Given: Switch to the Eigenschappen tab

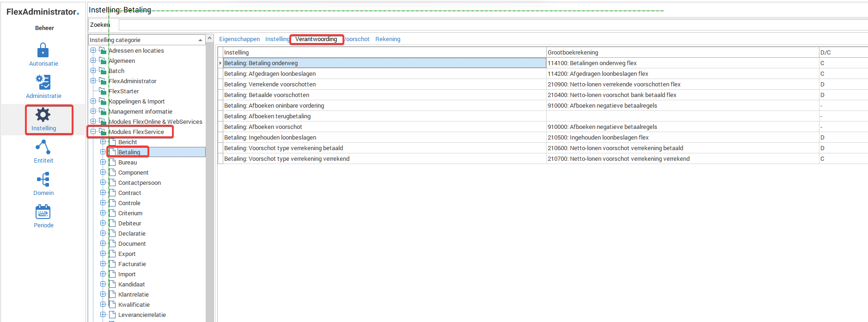Looking at the screenshot, I should click(x=239, y=39).
